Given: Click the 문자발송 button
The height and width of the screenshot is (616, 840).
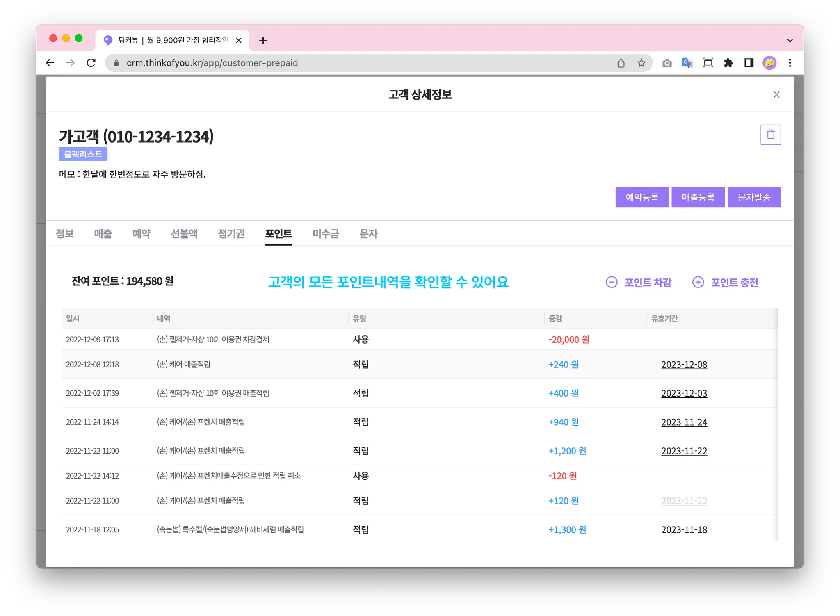Looking at the screenshot, I should point(754,197).
